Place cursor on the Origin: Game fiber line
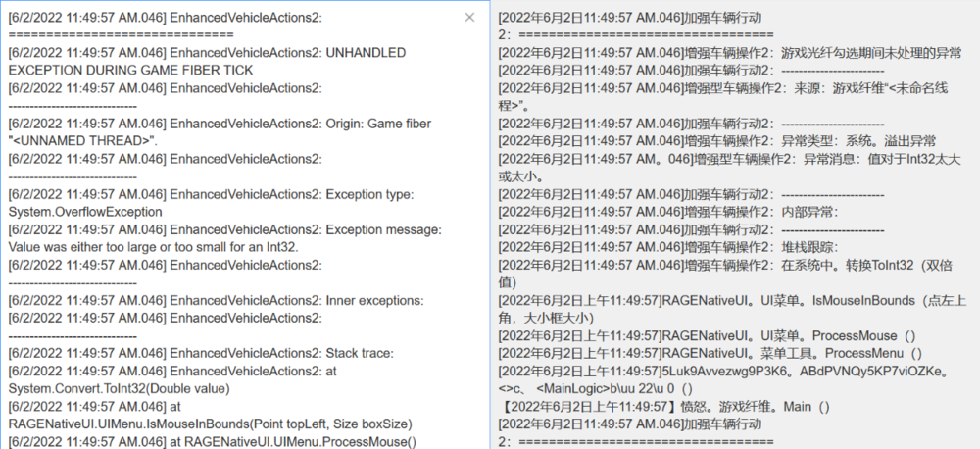Image resolution: width=980 pixels, height=449 pixels. tap(220, 124)
